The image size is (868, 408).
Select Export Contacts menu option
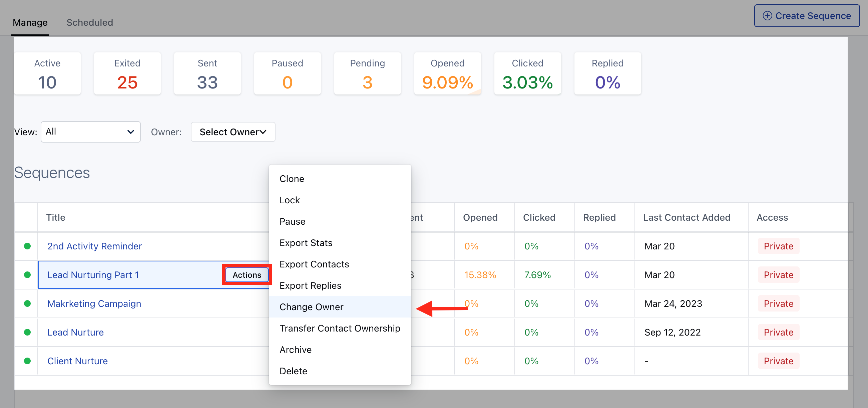click(340, 264)
